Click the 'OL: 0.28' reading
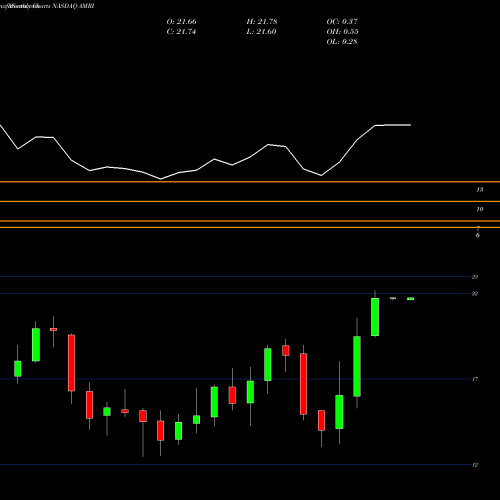The height and width of the screenshot is (500, 500). 342,42
